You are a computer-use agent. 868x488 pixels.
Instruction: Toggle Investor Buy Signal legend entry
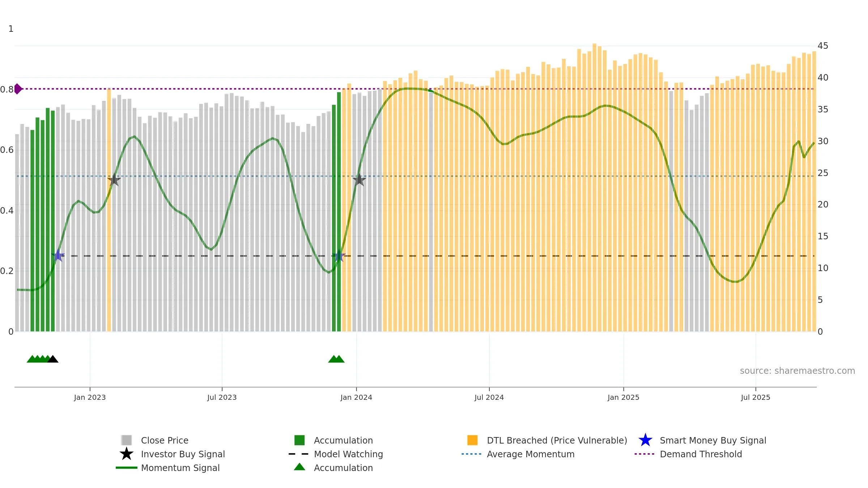183,454
